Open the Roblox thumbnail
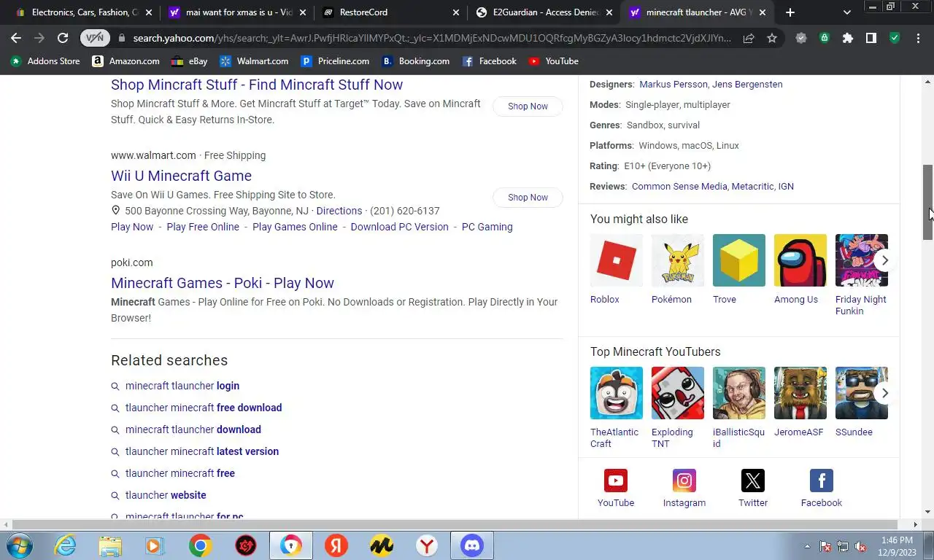The image size is (934, 560). click(617, 260)
